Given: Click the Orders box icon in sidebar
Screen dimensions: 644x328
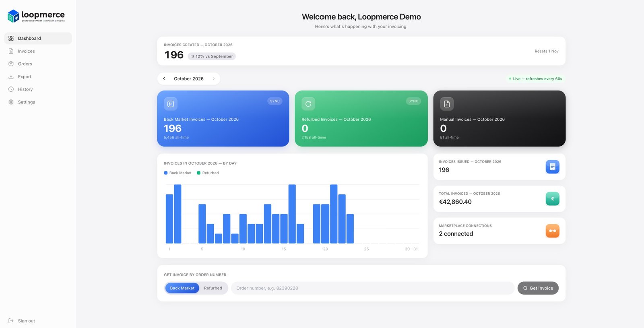Looking at the screenshot, I should tap(11, 64).
